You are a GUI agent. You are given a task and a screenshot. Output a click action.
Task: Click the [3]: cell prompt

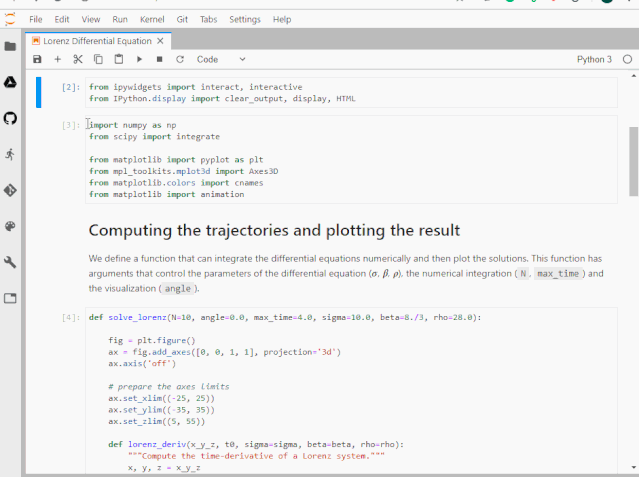(71, 125)
